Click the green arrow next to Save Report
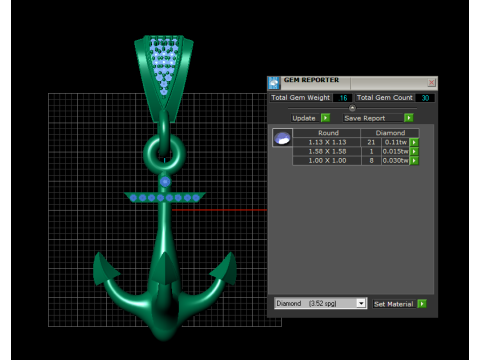This screenshot has width=480, height=360. (409, 118)
